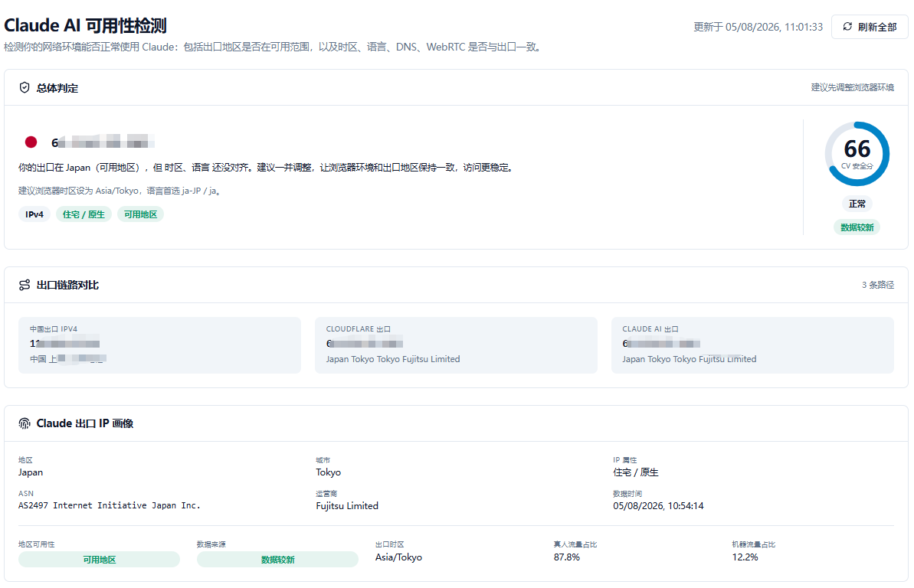This screenshot has width=914, height=588.
Task: Click the 数据时间 value 05/08/2026, 10:54:14
Action: coord(658,506)
